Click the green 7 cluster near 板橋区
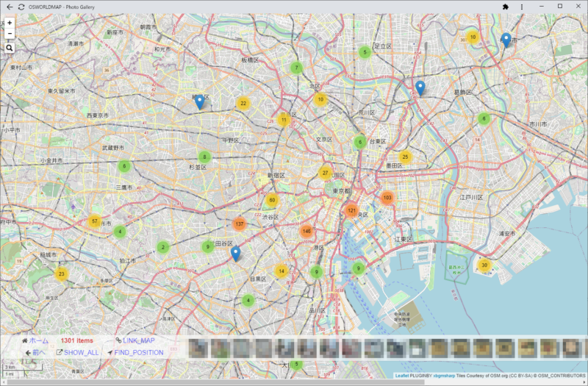 [x=297, y=68]
